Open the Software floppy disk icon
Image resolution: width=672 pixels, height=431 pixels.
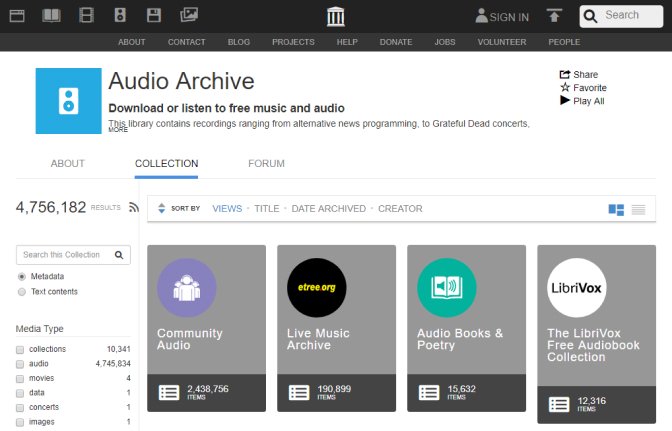[154, 15]
